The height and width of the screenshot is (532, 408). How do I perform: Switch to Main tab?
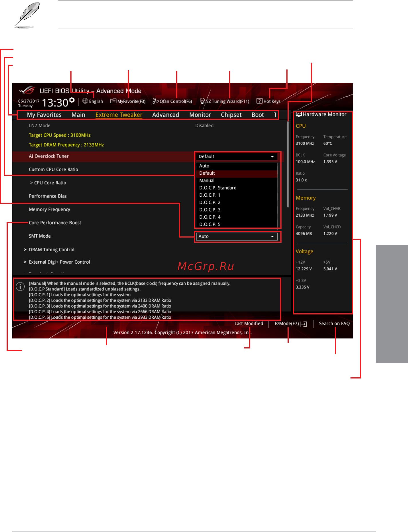[78, 115]
